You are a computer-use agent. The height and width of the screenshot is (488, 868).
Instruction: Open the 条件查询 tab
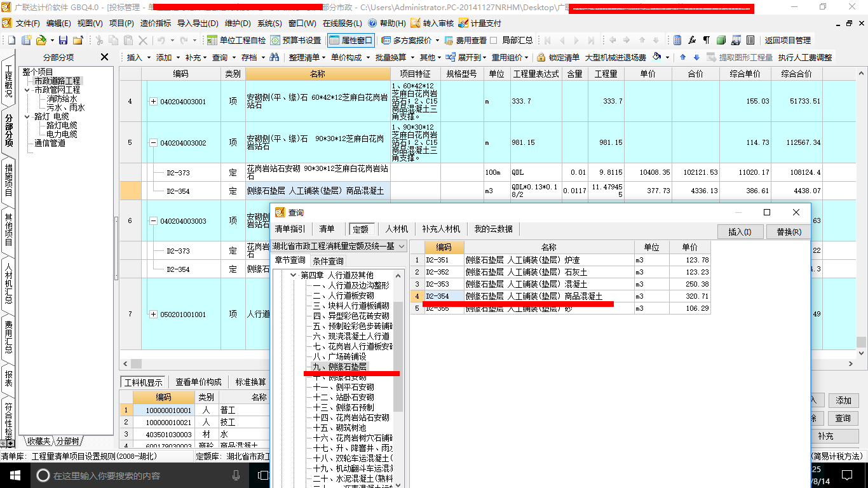pos(328,261)
